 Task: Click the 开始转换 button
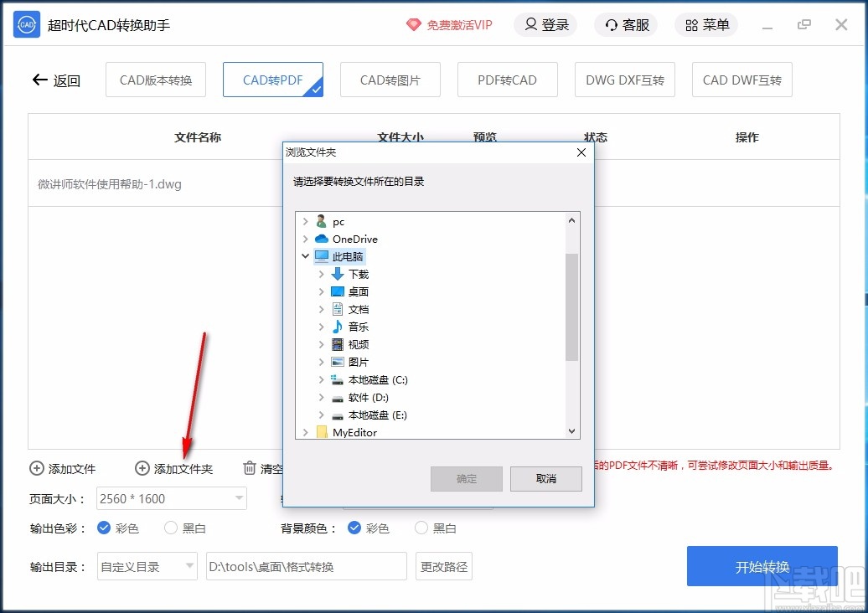pos(762,566)
